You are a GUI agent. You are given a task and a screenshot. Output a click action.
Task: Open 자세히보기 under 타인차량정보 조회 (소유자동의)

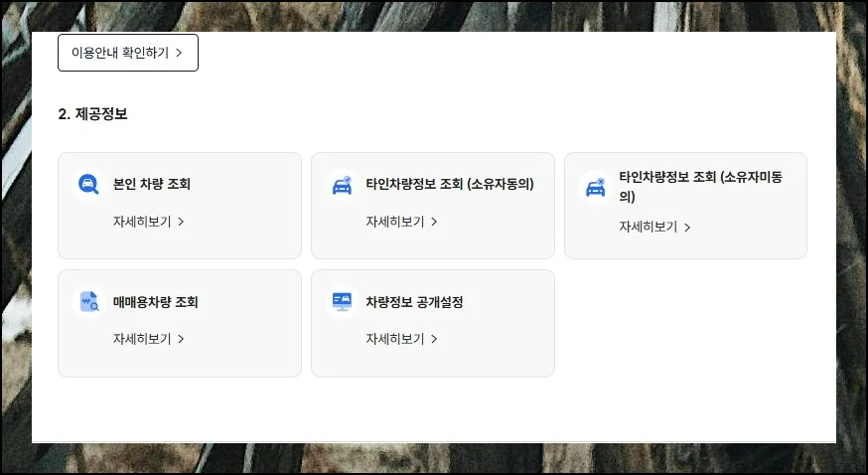coord(395,222)
